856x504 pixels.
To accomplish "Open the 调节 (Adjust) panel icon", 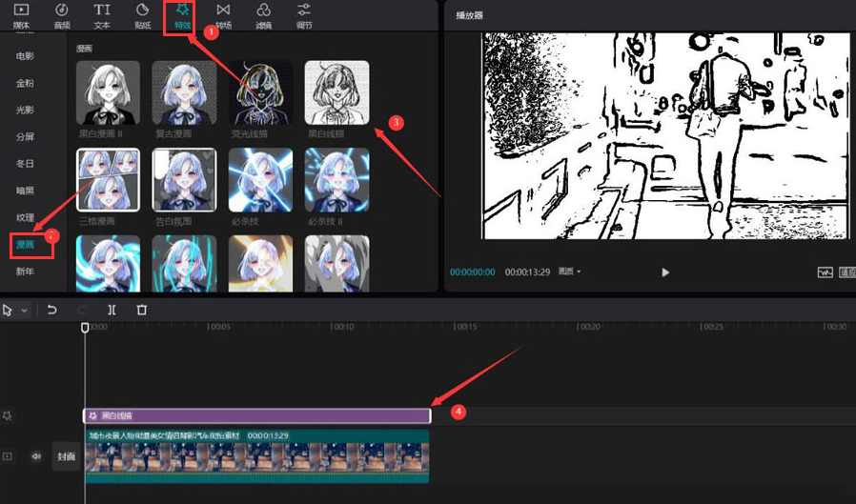I will [303, 14].
